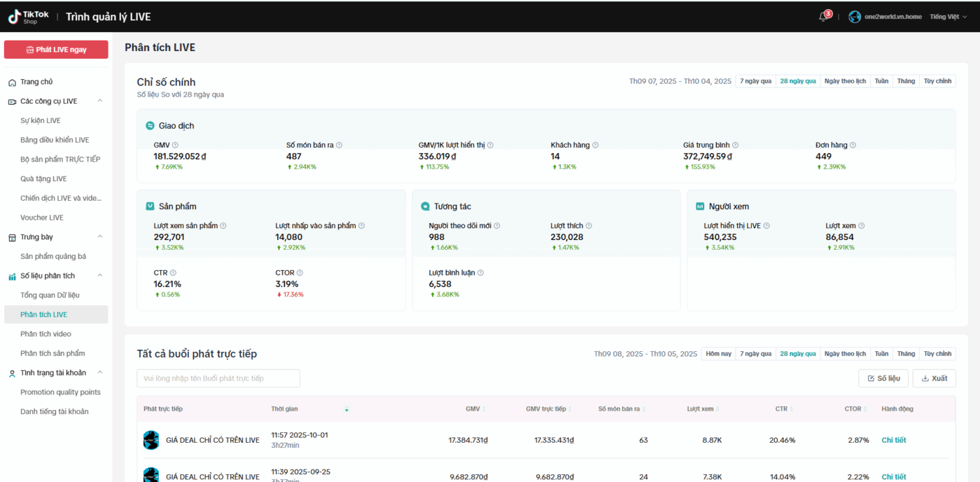This screenshot has width=980, height=482.
Task: Collapse the Số liệu phân tích section
Action: tap(100, 276)
